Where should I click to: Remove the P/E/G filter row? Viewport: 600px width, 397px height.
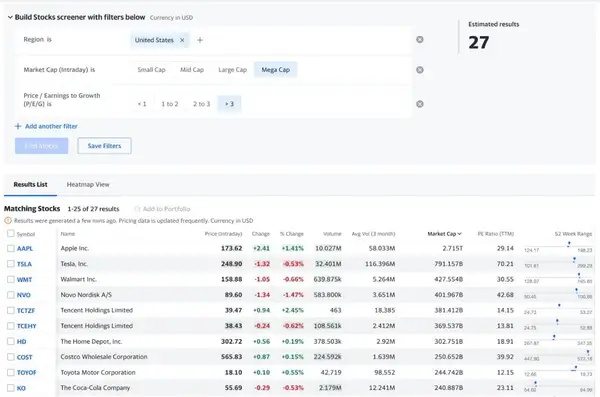point(420,104)
